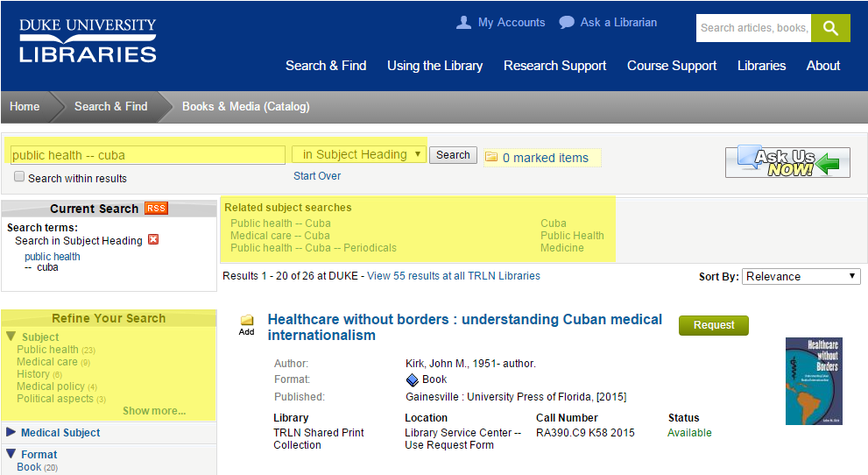
Task: Click the Ask a Librarian chat bubble icon
Action: [x=567, y=23]
